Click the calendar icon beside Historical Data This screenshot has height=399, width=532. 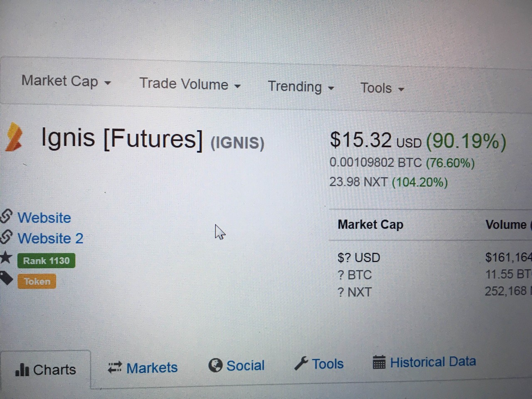(379, 362)
